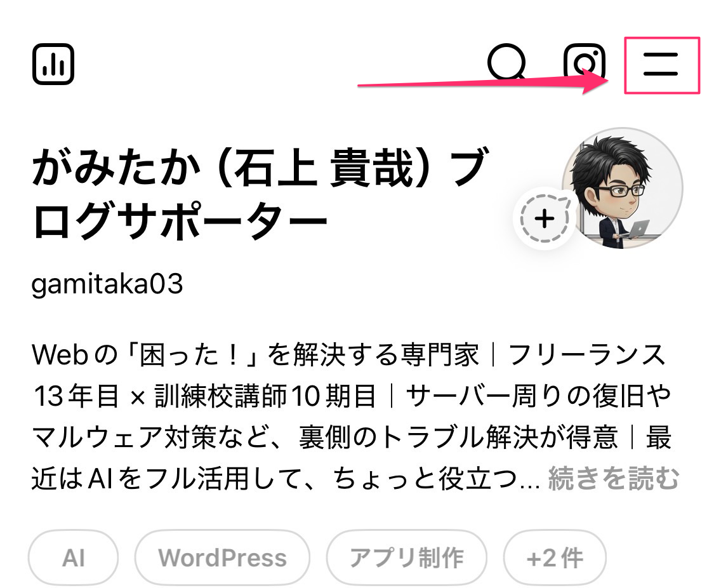Expand the +2件 more tags chip
Screen dimensions: 714x588
click(555, 558)
